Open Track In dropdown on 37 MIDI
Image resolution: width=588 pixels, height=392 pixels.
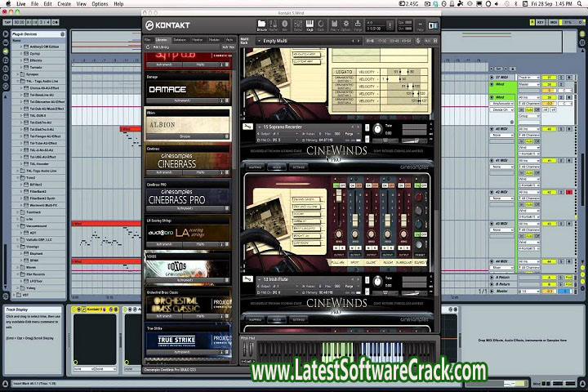528,78
